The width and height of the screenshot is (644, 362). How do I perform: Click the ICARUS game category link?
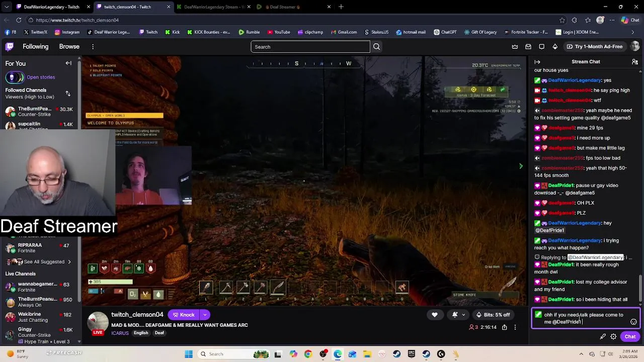pyautogui.click(x=120, y=333)
